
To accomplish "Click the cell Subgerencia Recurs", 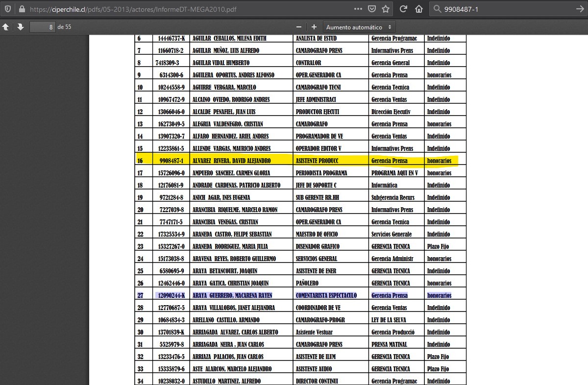I will [393, 197].
